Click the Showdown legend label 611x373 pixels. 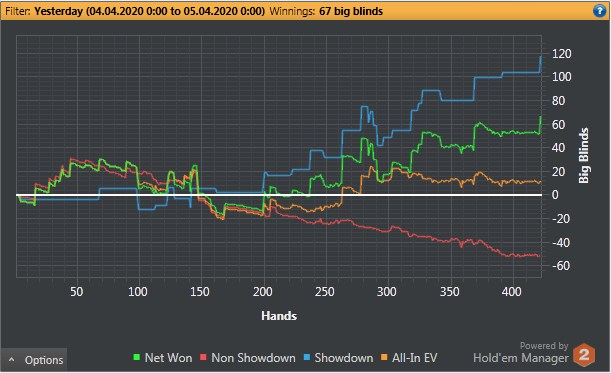click(x=344, y=357)
